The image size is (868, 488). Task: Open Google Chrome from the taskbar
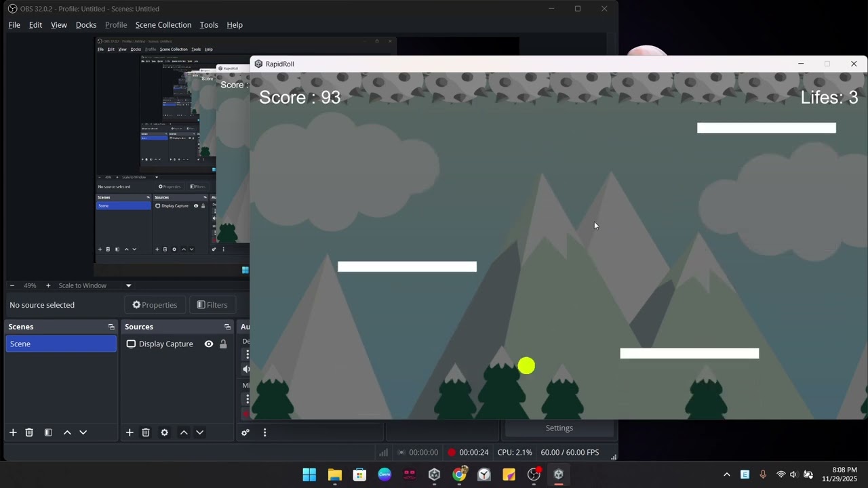click(x=459, y=474)
